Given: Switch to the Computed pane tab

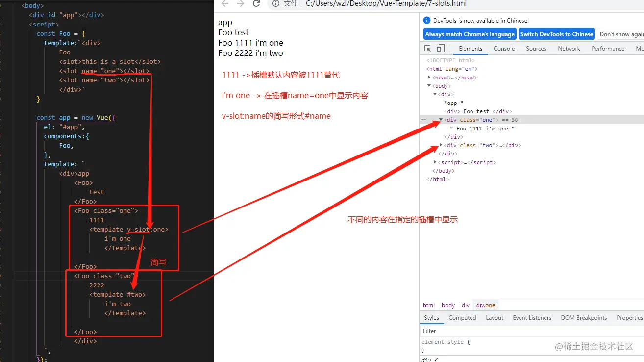Looking at the screenshot, I should coord(462,318).
